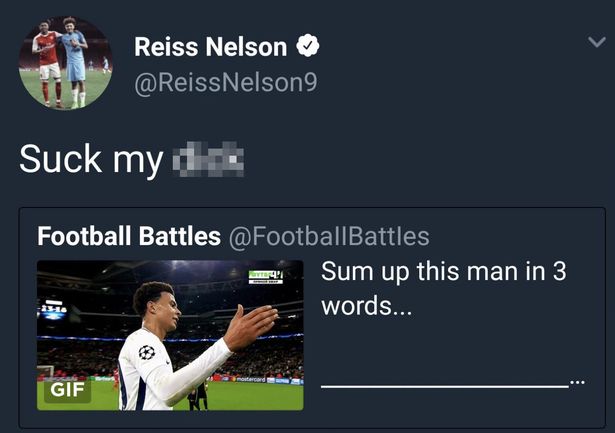Open the @ReissNelson9 handle
This screenshot has height=433, width=615.
tap(226, 82)
